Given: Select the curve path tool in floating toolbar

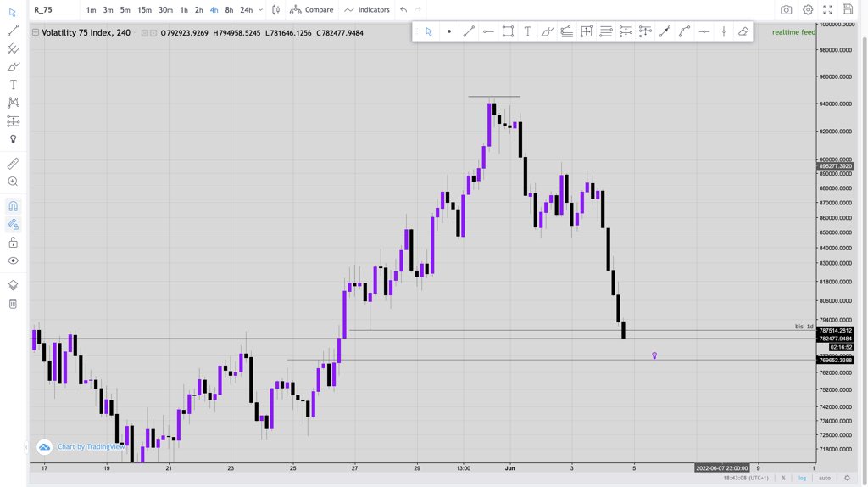Looking at the screenshot, I should [x=684, y=32].
